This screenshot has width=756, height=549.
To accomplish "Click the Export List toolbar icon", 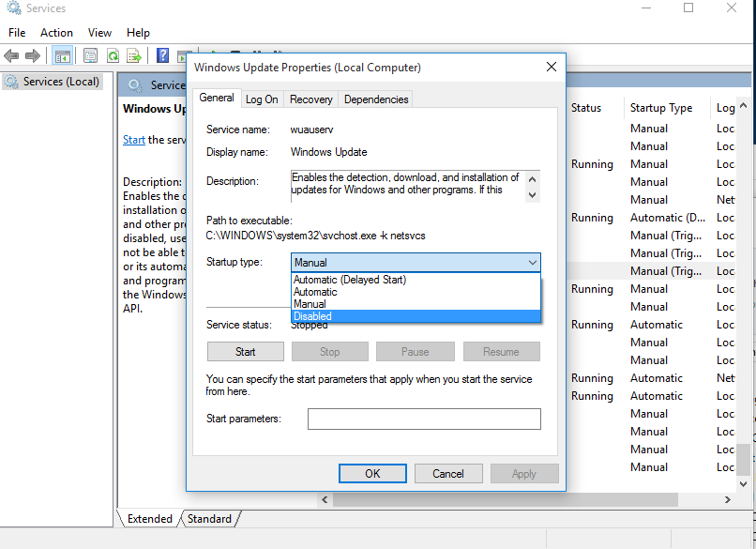I will tap(133, 56).
